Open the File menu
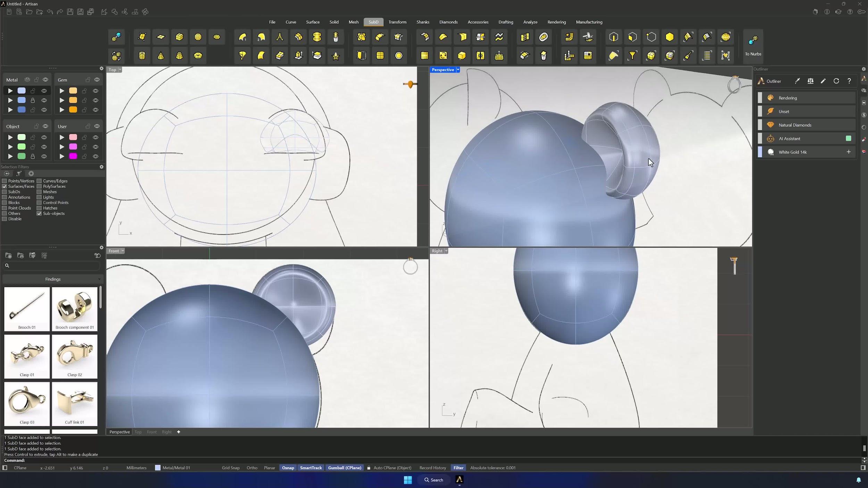868x488 pixels. (x=272, y=22)
